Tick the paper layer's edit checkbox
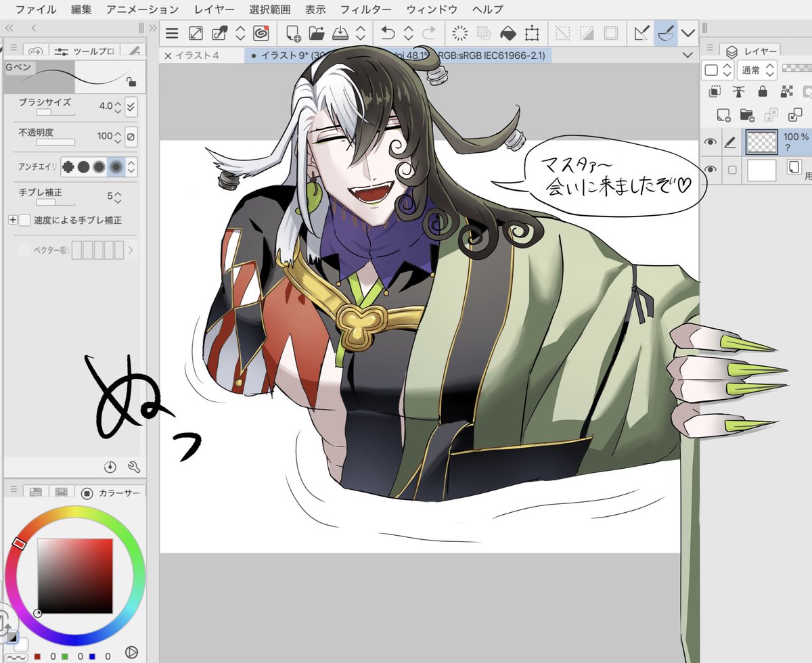 click(731, 170)
